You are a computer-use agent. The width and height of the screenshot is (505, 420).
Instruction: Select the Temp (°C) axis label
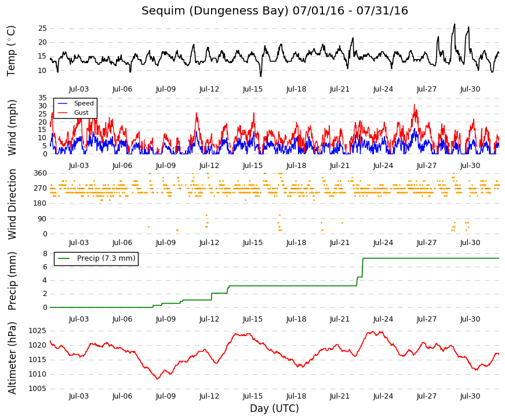(11, 51)
